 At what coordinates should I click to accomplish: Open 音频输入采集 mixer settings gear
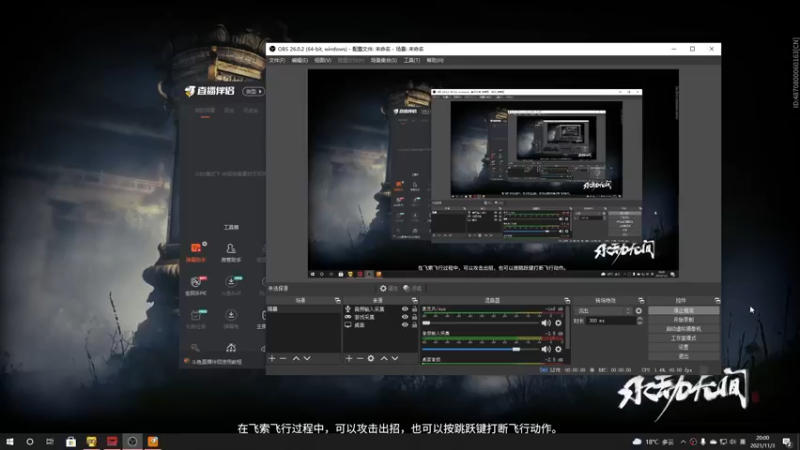point(559,349)
